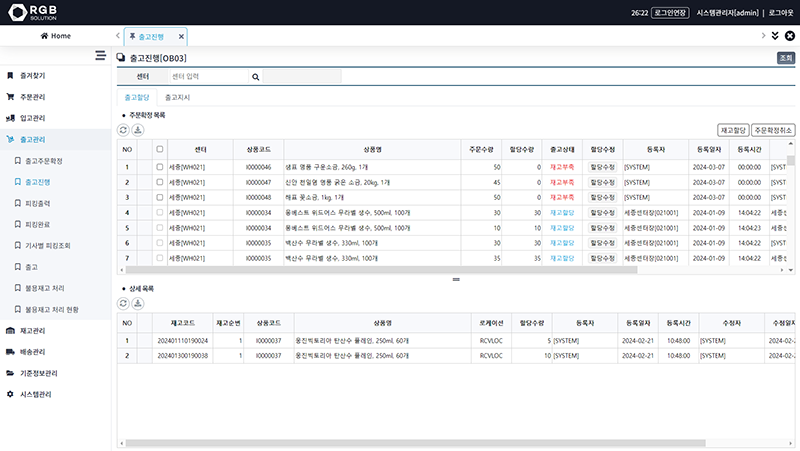This screenshot has height=451, width=800.
Task: Click the 재고부족 status in row 2
Action: [562, 182]
